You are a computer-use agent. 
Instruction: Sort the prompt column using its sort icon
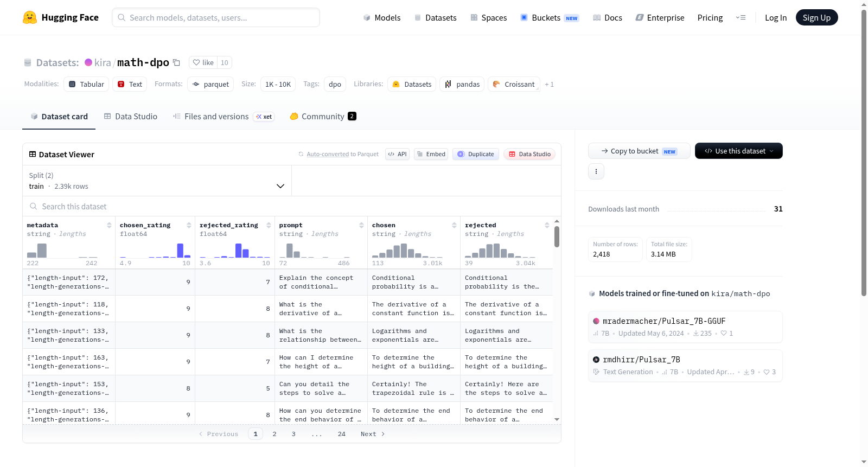click(x=361, y=225)
